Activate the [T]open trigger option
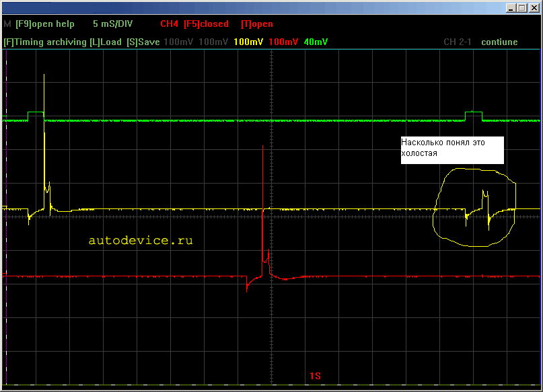Image resolution: width=543 pixels, height=392 pixels. (257, 24)
